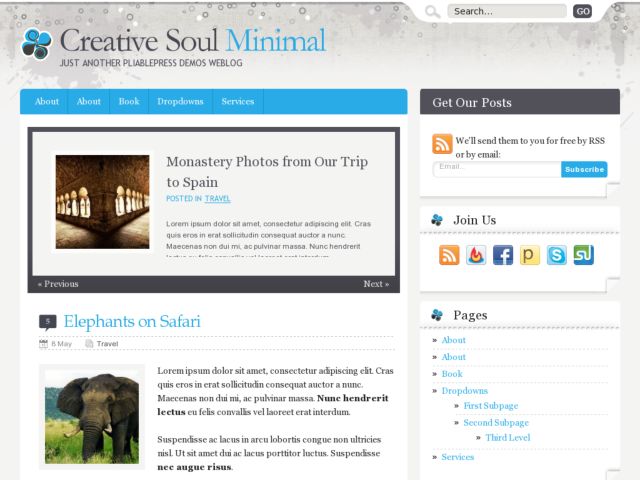Image resolution: width=640 pixels, height=480 pixels.
Task: Click the GO search button
Action: click(582, 11)
